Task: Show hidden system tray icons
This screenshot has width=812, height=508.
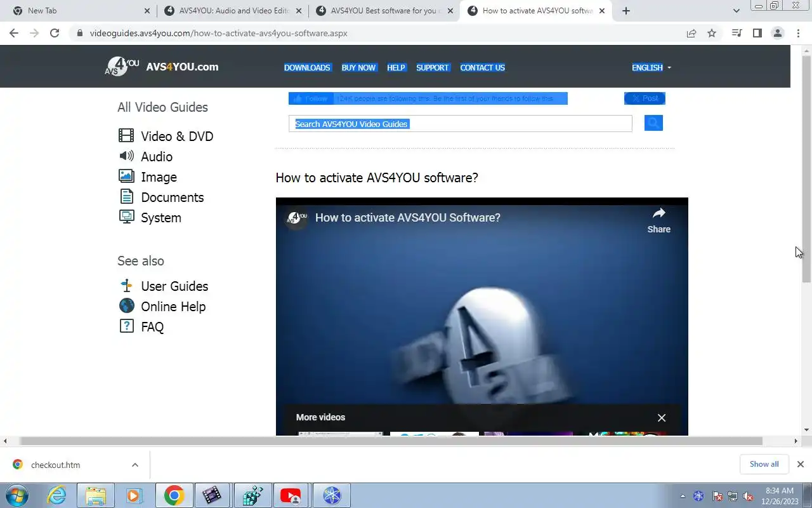Action: pyautogui.click(x=683, y=496)
